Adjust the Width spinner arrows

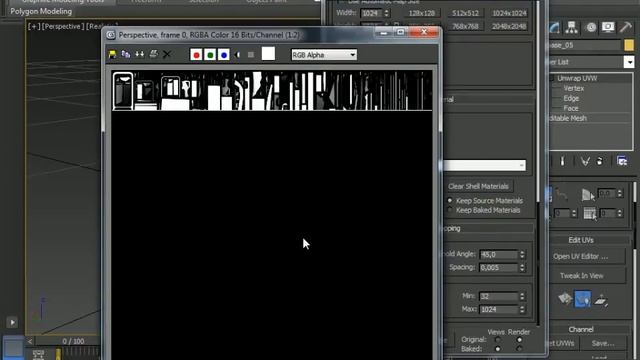(387, 13)
